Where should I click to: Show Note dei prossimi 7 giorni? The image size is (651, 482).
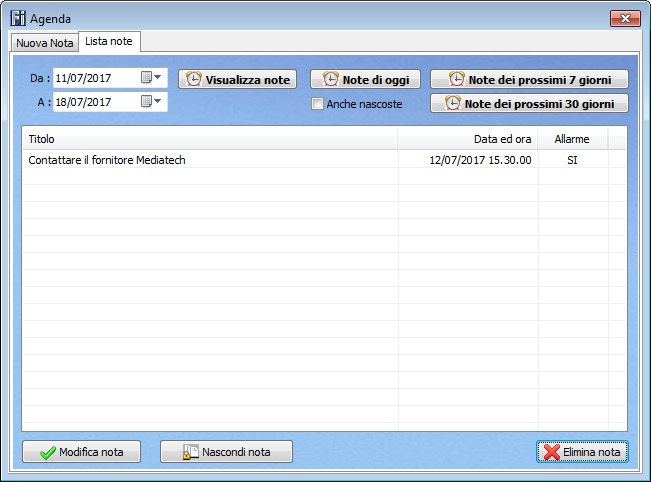click(x=529, y=79)
